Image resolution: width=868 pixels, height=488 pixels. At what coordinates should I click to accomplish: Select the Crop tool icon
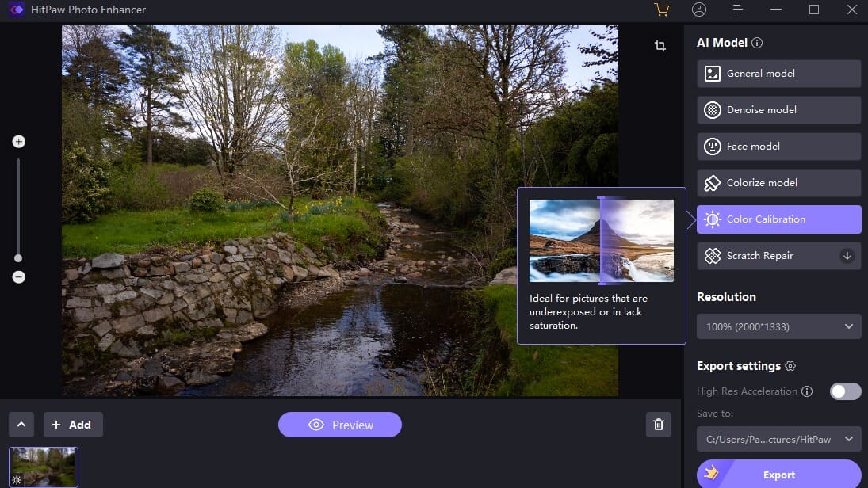660,45
